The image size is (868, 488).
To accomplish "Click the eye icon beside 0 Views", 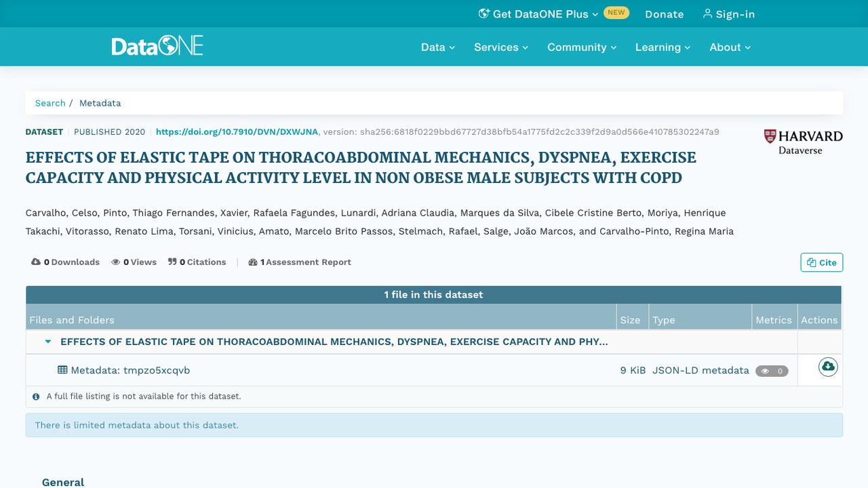I will [116, 262].
